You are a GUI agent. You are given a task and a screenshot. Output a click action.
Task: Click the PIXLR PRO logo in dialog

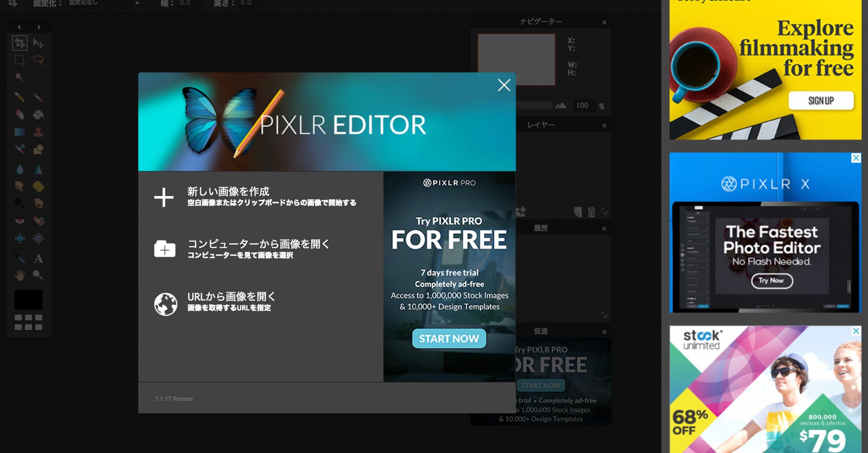pyautogui.click(x=449, y=183)
